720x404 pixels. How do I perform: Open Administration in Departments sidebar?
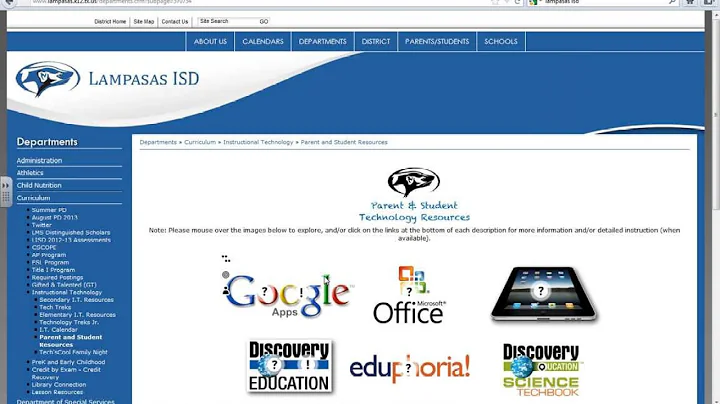coord(39,161)
